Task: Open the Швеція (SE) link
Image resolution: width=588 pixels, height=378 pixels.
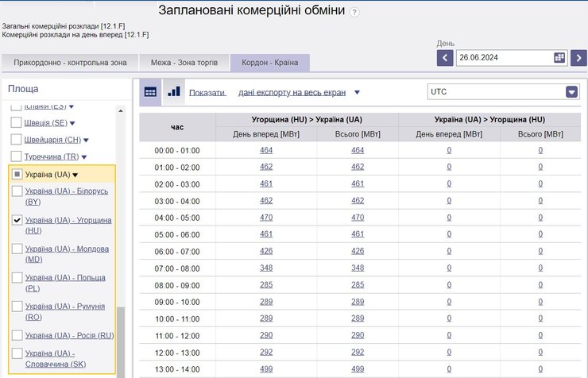Action: pos(46,123)
